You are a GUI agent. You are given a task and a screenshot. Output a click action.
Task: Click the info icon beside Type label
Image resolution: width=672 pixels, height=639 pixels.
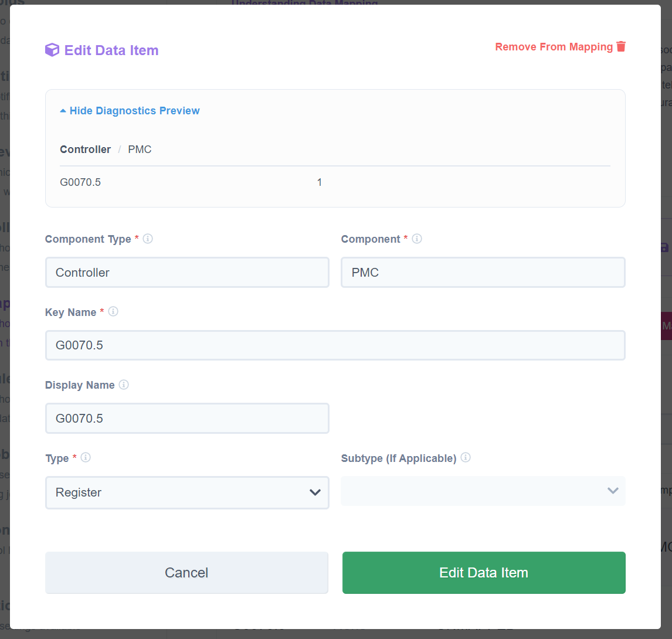86,457
